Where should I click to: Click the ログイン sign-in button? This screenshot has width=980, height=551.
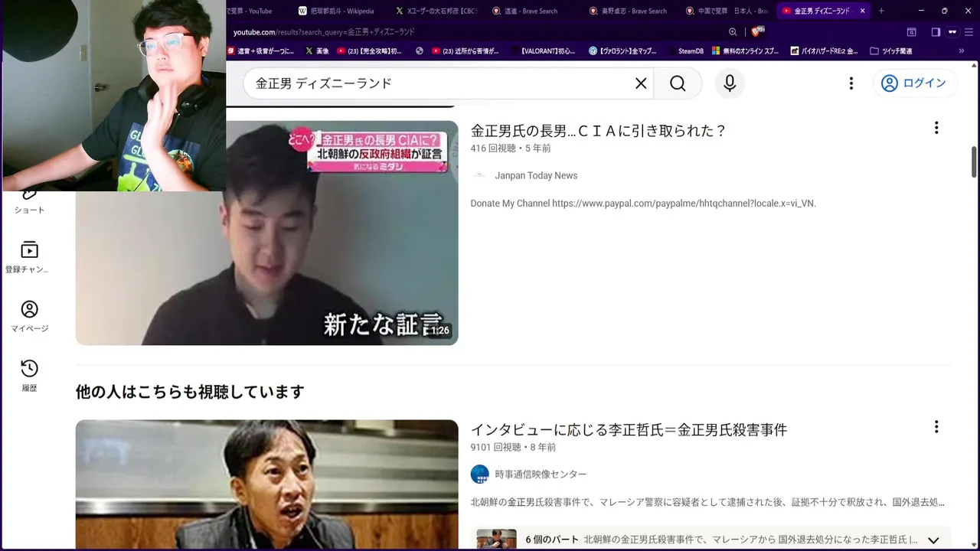coord(915,83)
